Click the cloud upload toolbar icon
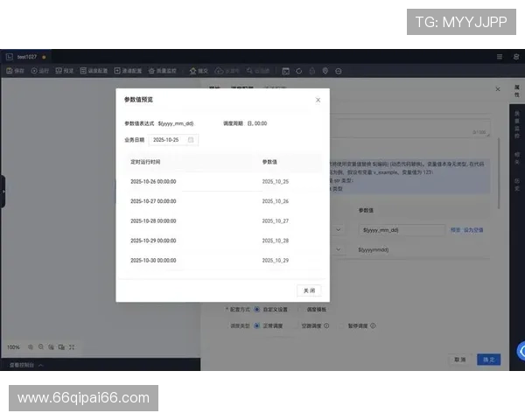Viewport: 525px width, 420px height. pyautogui.click(x=219, y=71)
